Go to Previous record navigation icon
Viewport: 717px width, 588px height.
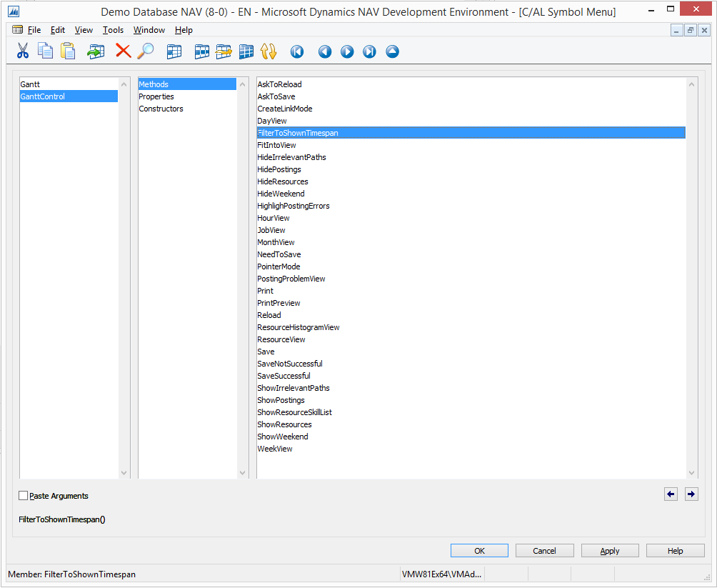325,51
